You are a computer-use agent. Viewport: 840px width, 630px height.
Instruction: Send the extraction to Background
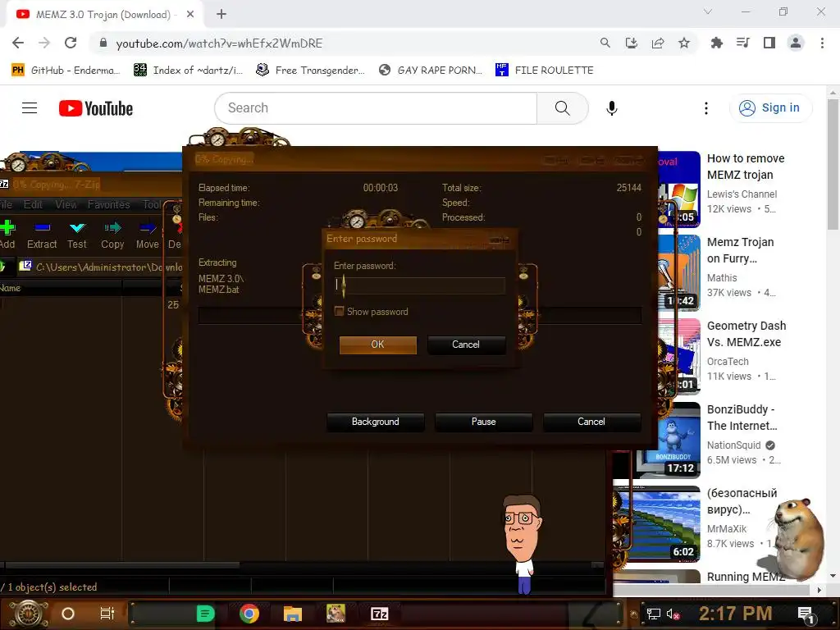375,422
